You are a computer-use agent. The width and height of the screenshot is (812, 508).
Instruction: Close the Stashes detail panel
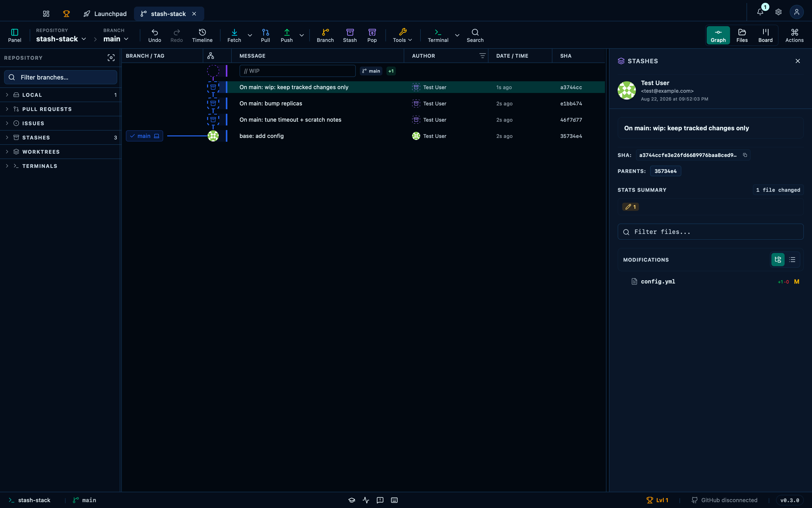pyautogui.click(x=798, y=61)
